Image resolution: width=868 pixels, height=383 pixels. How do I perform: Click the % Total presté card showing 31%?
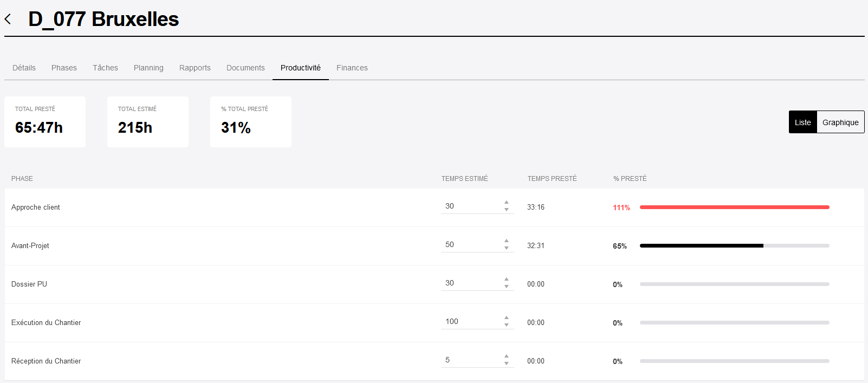pos(251,122)
